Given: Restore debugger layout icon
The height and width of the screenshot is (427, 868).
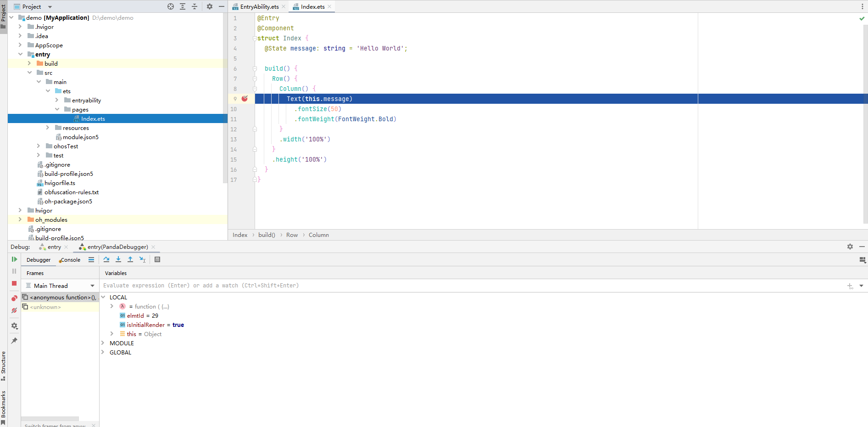Looking at the screenshot, I should 862,260.
